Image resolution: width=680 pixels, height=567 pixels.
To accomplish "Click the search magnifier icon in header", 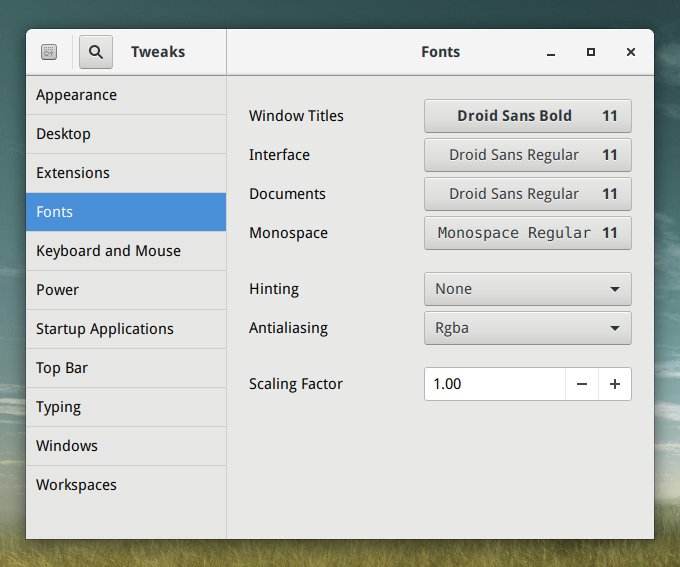I will coord(96,52).
